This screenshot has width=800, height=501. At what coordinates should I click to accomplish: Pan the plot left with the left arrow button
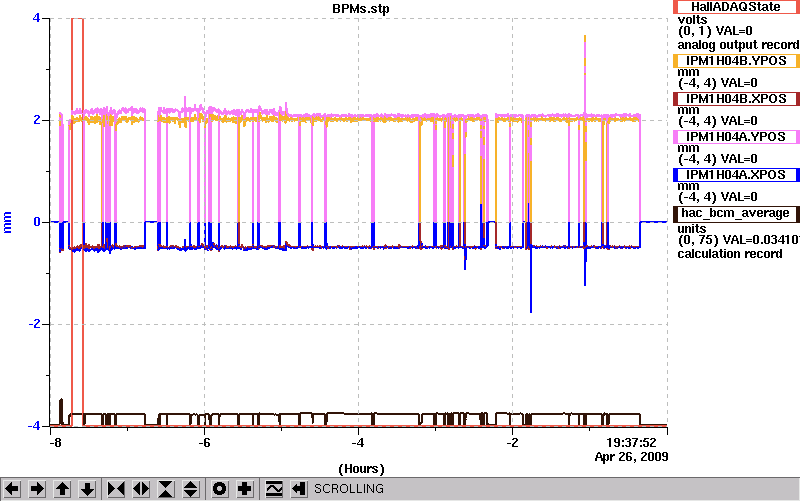pos(12,489)
